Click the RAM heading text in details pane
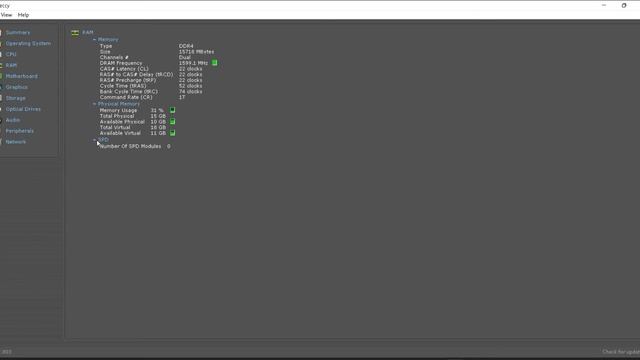This screenshot has width=640, height=360. 88,33
